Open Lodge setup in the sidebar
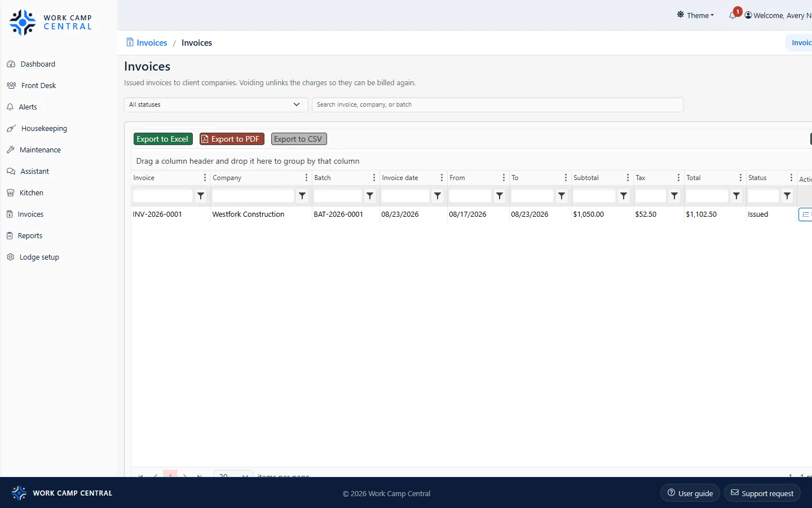 [x=33, y=257]
